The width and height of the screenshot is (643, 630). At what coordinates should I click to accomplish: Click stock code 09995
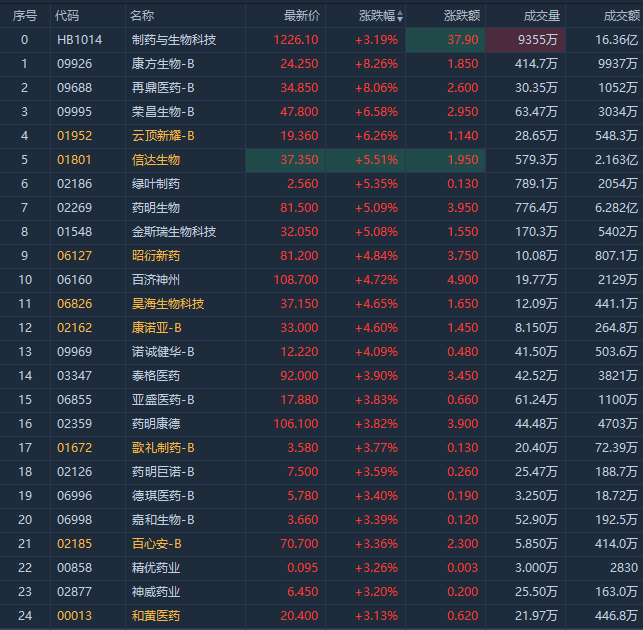click(75, 112)
